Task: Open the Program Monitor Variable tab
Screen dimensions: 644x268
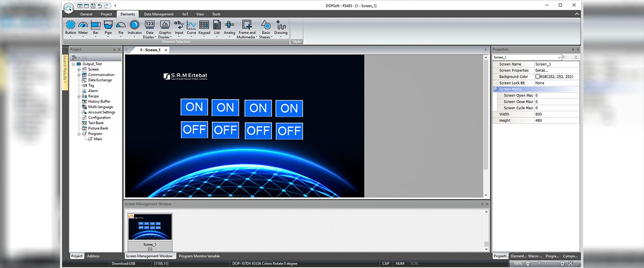Action: (199, 256)
